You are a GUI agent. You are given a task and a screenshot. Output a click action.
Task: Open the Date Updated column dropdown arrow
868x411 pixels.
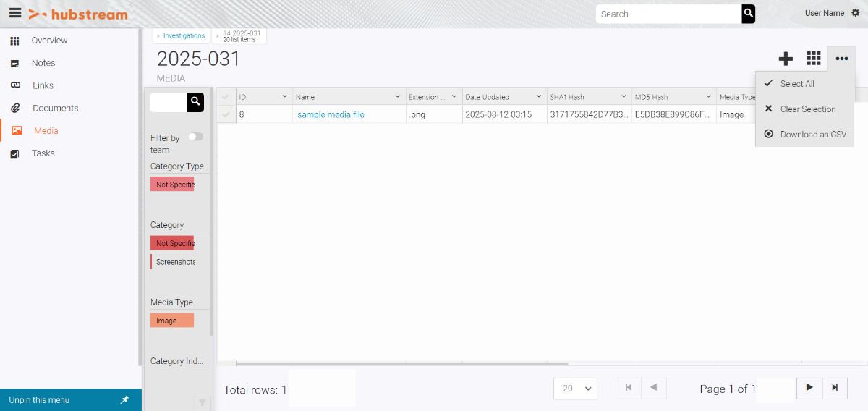539,97
